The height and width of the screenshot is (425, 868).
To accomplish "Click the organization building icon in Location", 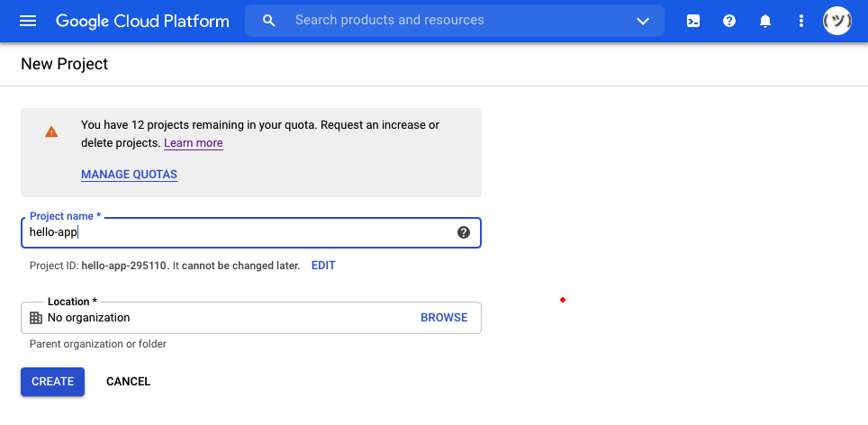I will pos(36,318).
